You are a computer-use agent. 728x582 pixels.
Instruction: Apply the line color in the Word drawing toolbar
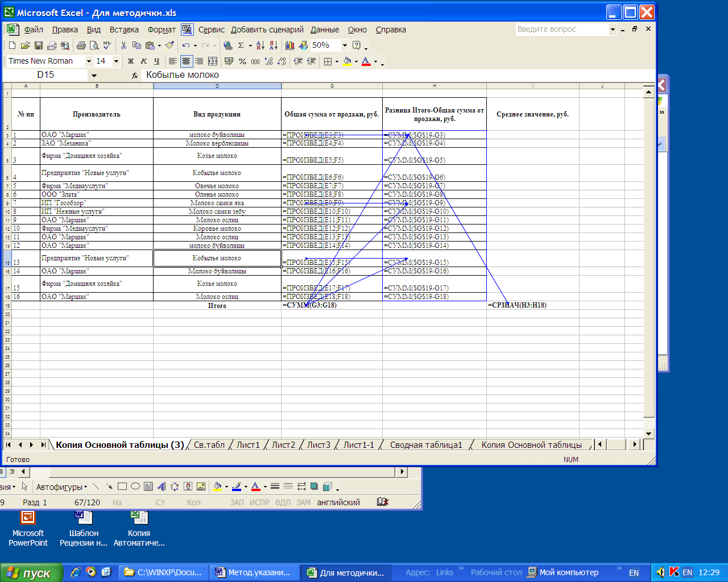click(x=237, y=487)
